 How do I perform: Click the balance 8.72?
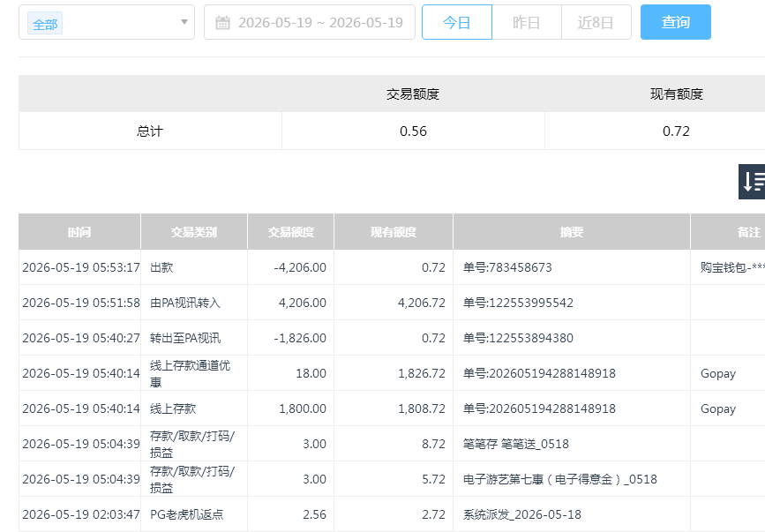tap(434, 445)
